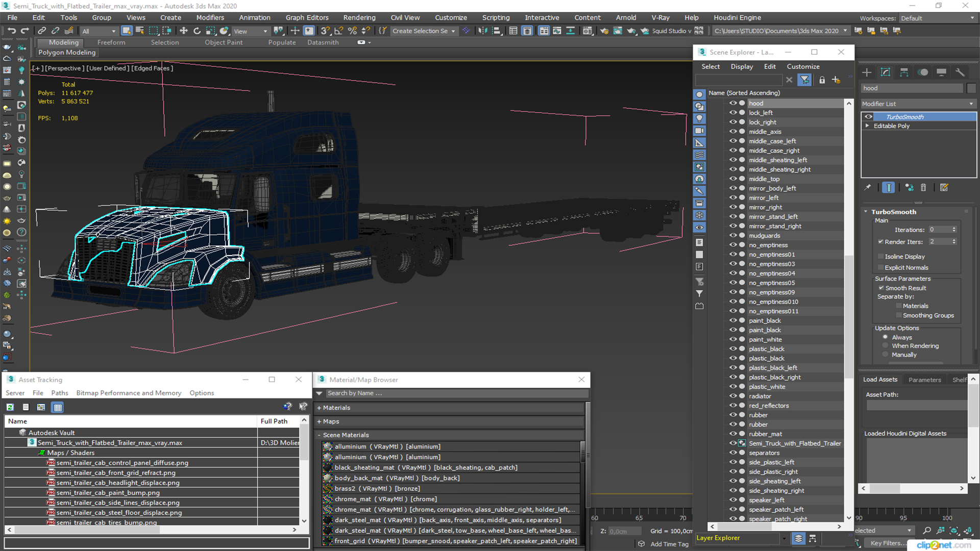This screenshot has height=551, width=980.
Task: Choose the Select and Rotate tool
Action: (197, 31)
